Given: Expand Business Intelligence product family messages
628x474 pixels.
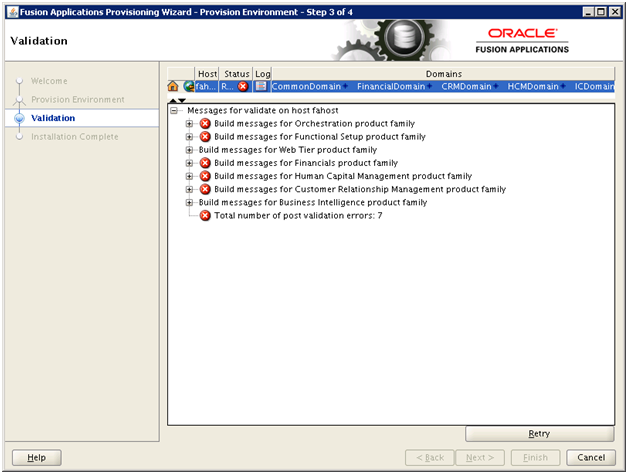Looking at the screenshot, I should click(189, 202).
